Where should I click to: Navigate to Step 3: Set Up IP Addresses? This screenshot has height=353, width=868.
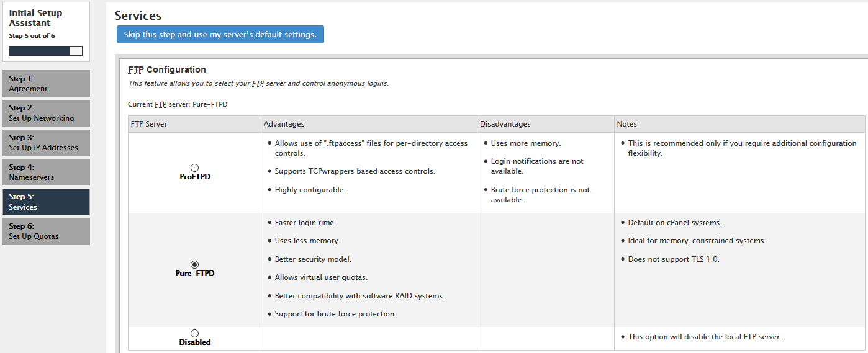[46, 143]
